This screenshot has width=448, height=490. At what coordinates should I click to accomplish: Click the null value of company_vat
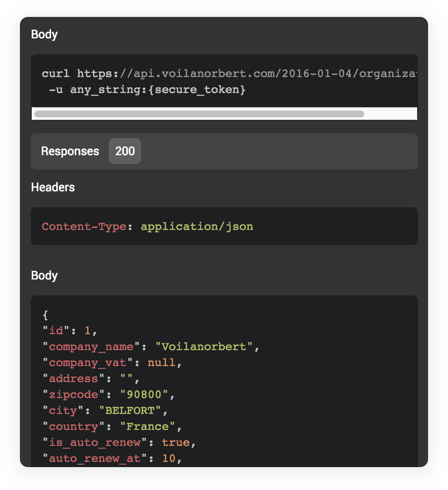[x=161, y=363]
